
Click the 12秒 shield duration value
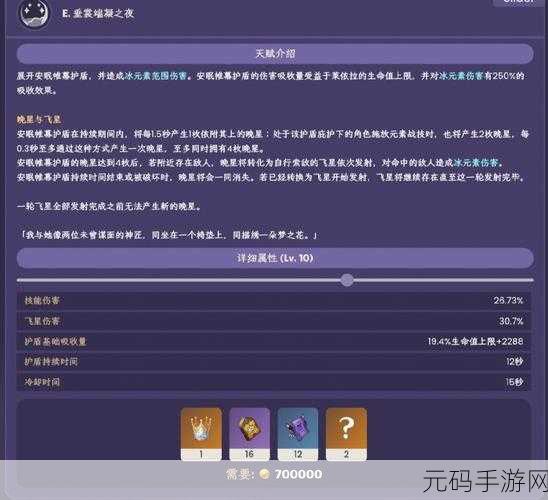(515, 362)
